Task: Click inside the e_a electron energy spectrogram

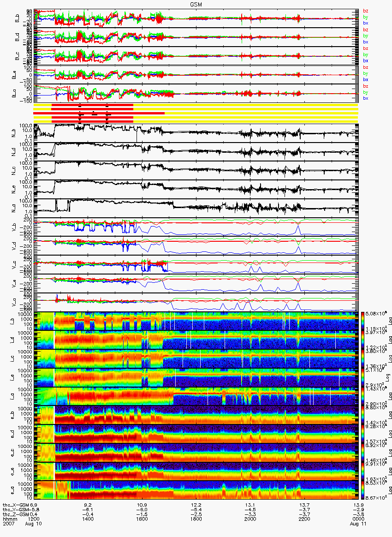Action: [196, 491]
